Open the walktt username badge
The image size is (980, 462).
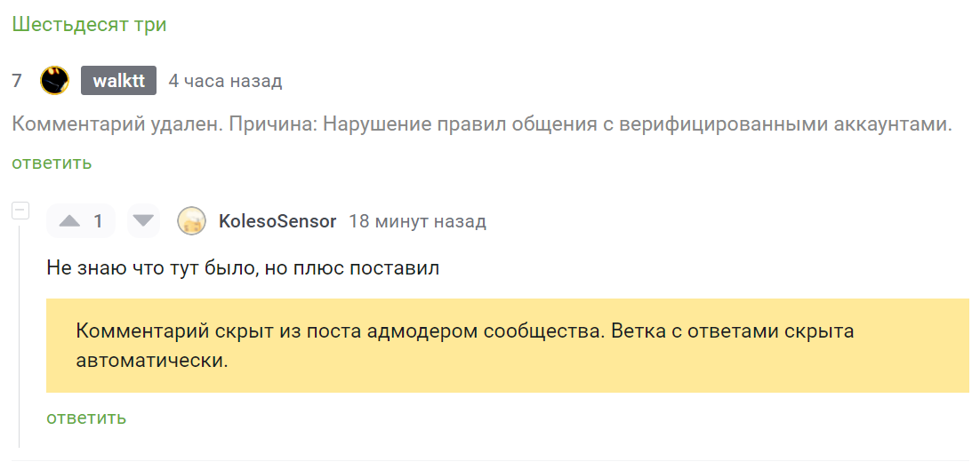click(118, 81)
